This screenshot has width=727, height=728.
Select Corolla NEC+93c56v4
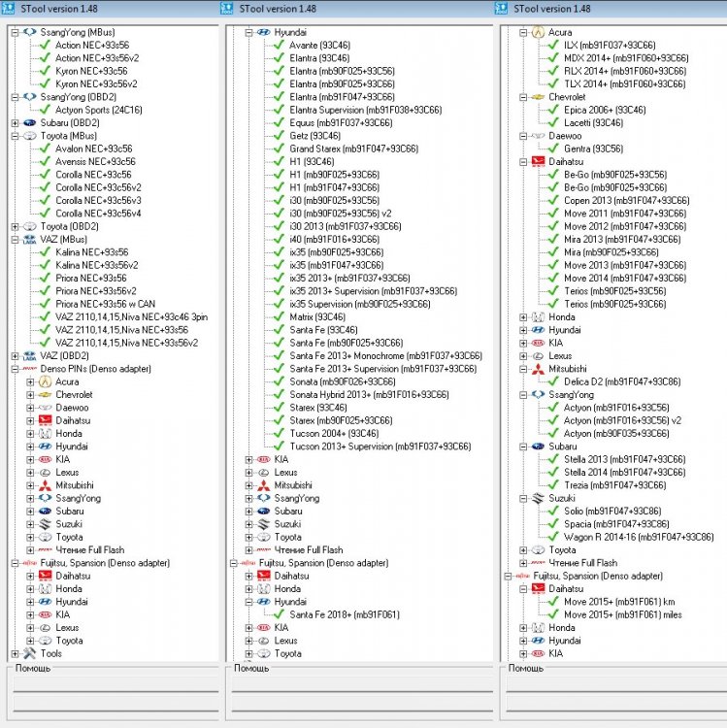click(98, 214)
